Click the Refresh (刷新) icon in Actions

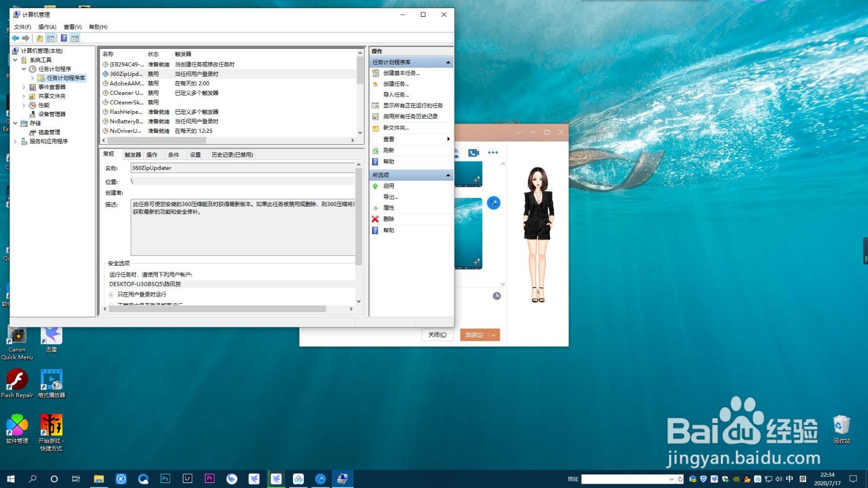click(x=375, y=150)
